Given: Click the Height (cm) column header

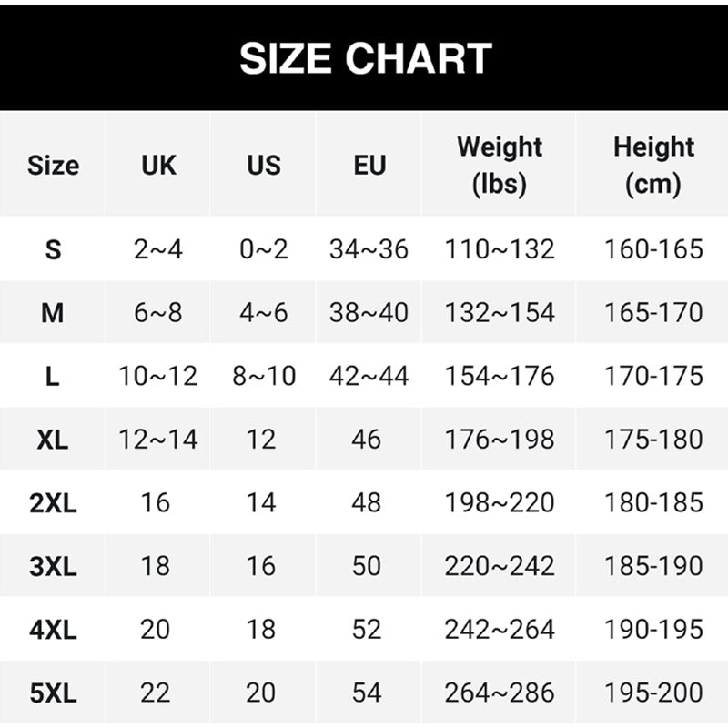Looking at the screenshot, I should click(653, 166).
